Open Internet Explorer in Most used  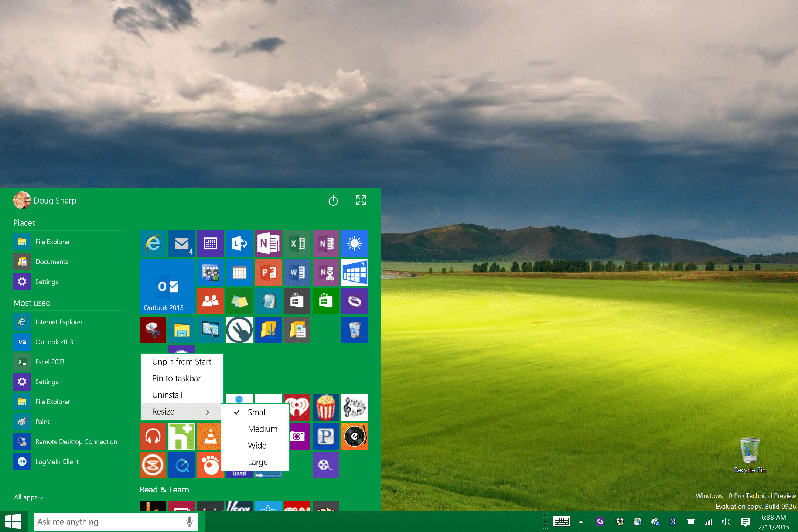click(x=69, y=322)
